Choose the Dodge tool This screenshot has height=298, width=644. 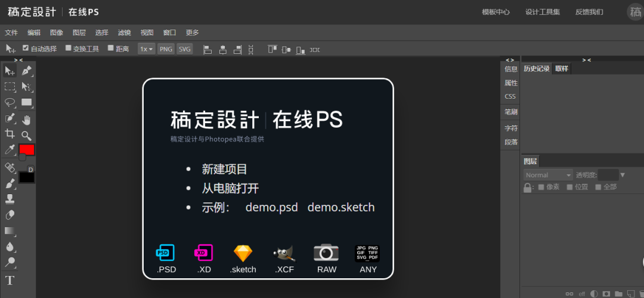[10, 262]
